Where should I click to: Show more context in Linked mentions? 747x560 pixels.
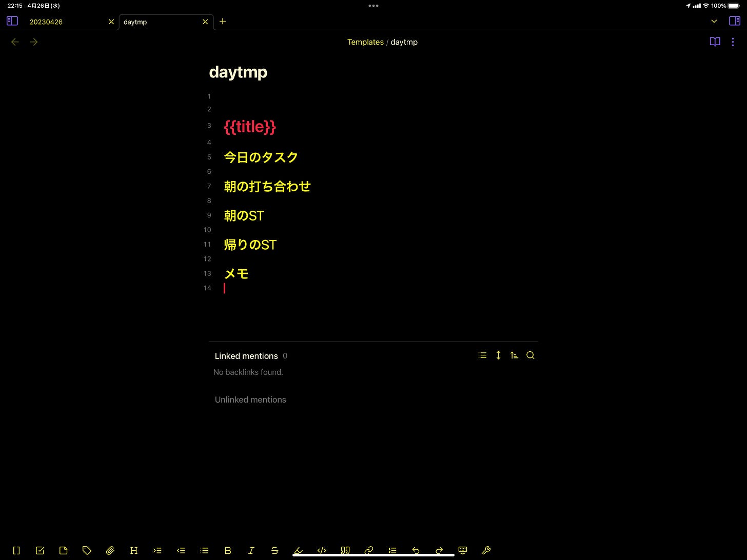click(x=498, y=355)
